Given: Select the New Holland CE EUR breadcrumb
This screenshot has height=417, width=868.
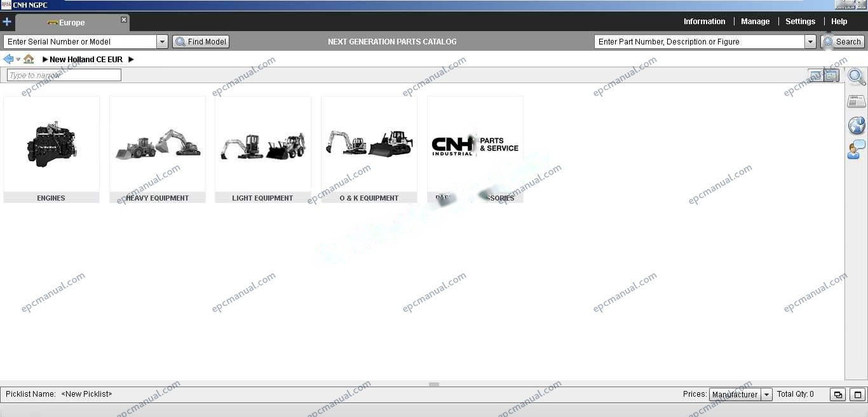Looking at the screenshot, I should tap(86, 60).
